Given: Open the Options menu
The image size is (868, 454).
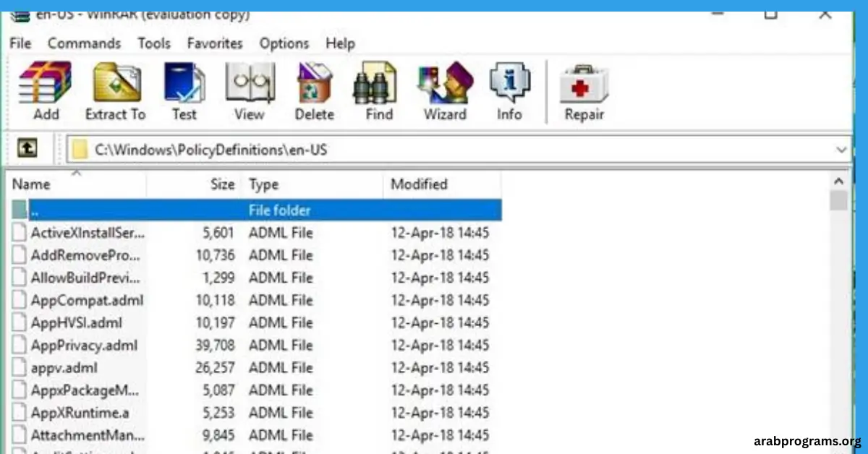Looking at the screenshot, I should tap(284, 43).
